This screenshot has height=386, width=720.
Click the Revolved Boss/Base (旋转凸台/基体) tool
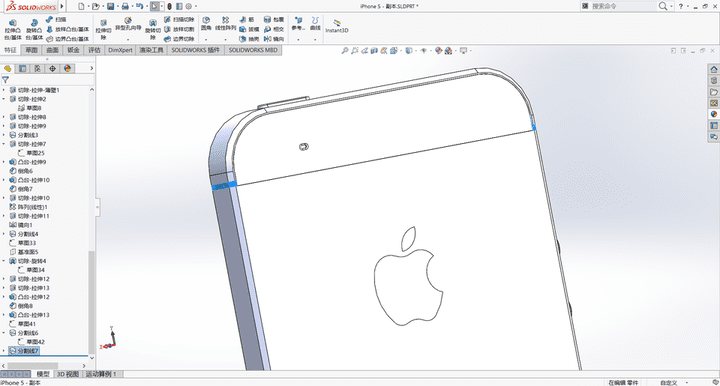click(34, 30)
